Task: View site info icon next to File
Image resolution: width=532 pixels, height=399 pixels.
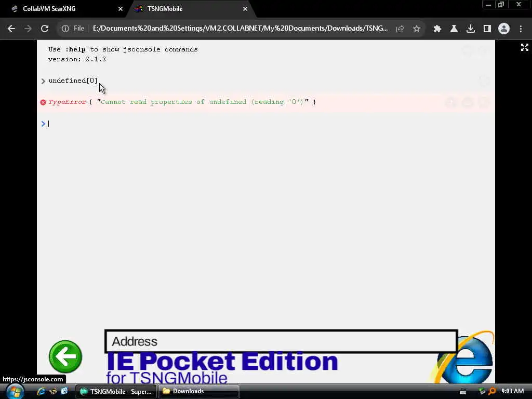Action: pyautogui.click(x=65, y=29)
